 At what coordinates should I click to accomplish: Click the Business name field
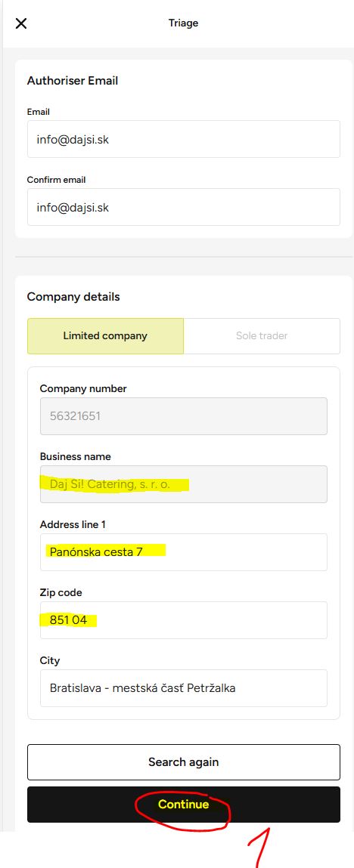pyautogui.click(x=183, y=484)
